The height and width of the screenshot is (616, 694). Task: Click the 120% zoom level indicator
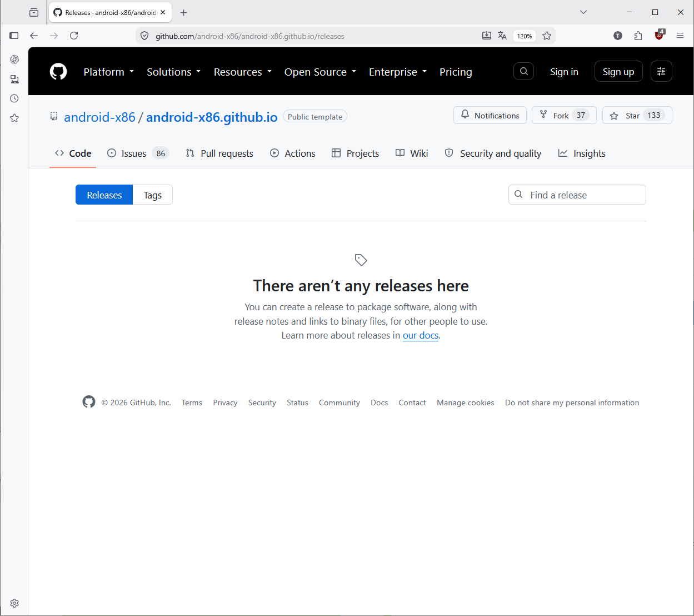[x=525, y=36]
